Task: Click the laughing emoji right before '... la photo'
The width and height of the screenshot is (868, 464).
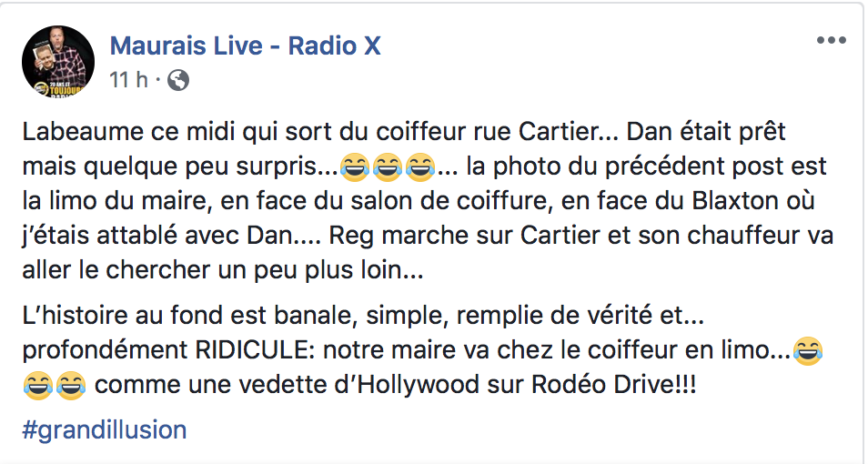Action: (420, 167)
